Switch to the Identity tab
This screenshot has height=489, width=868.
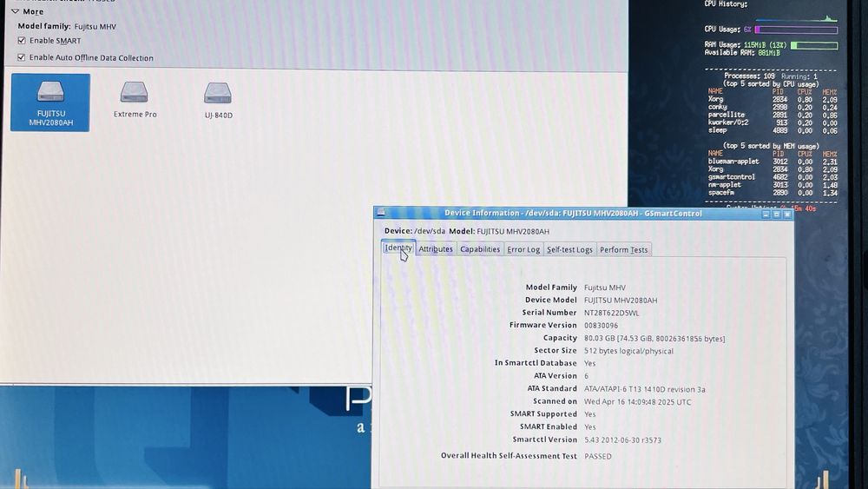point(398,248)
